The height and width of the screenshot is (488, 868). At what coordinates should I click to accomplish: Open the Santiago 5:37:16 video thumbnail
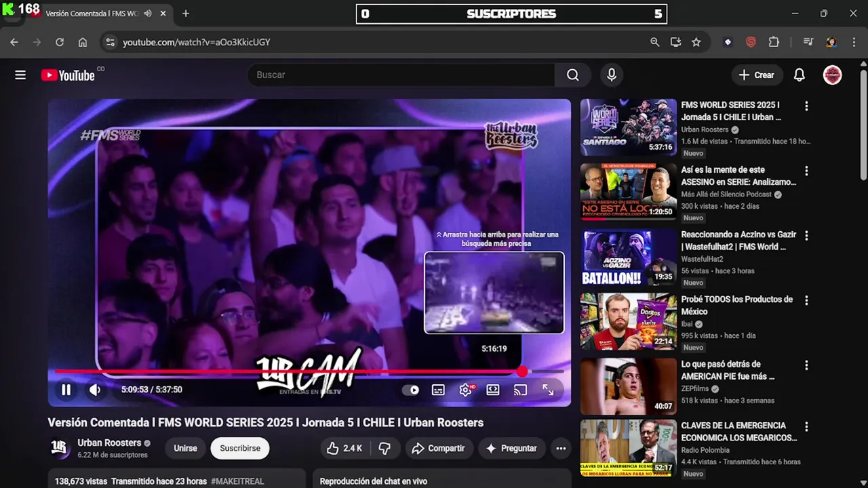point(629,127)
